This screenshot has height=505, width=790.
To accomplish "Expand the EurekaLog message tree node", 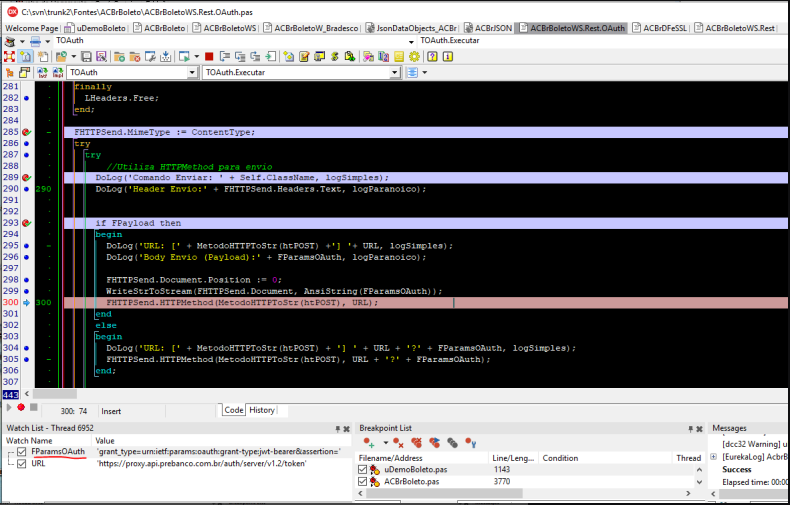I will click(713, 457).
